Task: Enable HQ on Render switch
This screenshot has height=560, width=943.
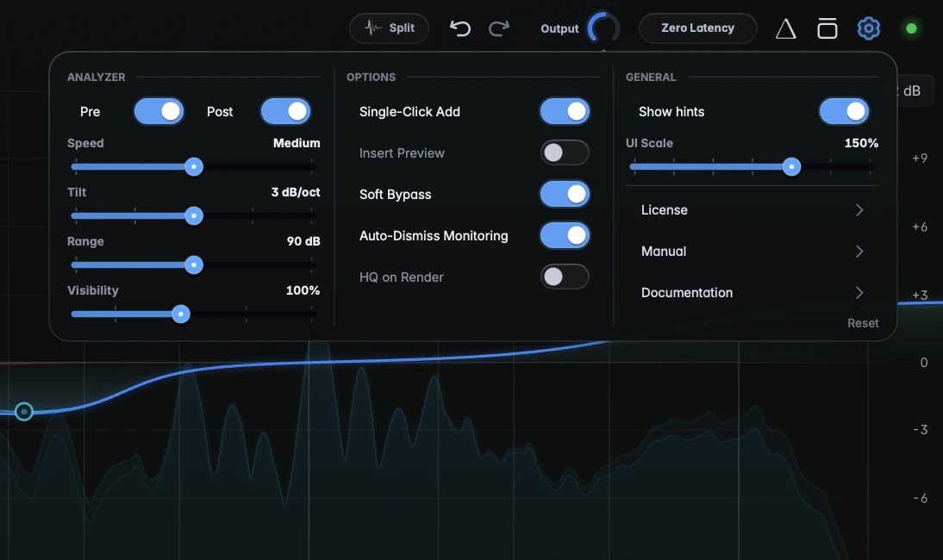Action: click(565, 277)
